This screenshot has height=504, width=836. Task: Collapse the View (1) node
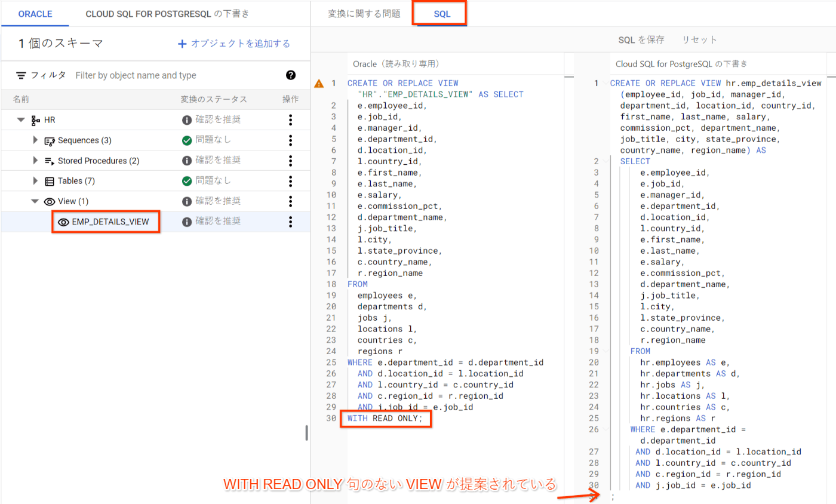pos(35,201)
